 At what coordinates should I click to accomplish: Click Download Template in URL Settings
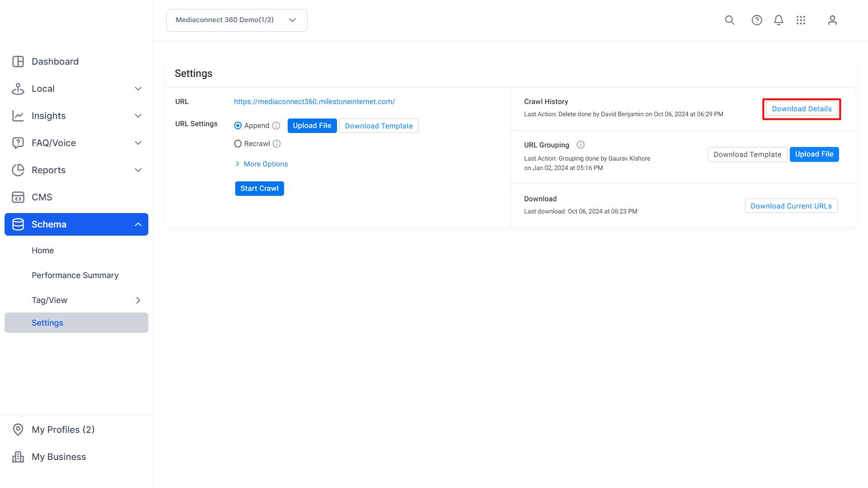tap(379, 126)
